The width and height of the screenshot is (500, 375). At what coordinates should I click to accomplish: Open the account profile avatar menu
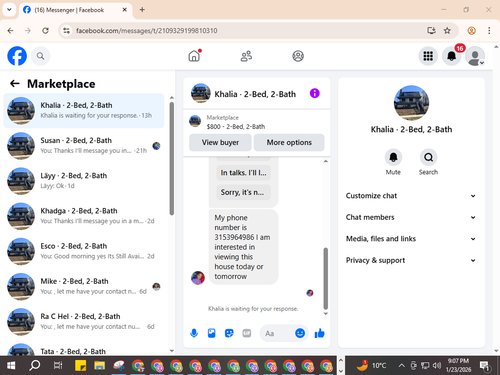475,56
